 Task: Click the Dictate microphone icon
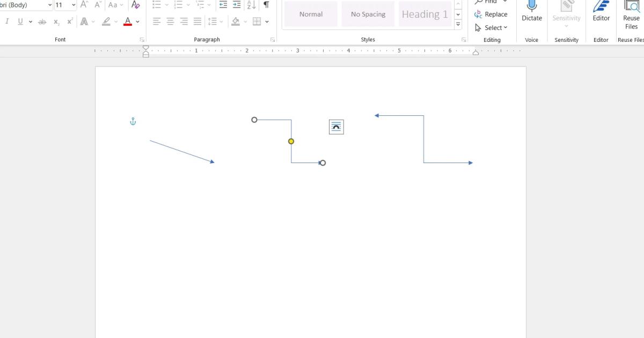click(531, 6)
